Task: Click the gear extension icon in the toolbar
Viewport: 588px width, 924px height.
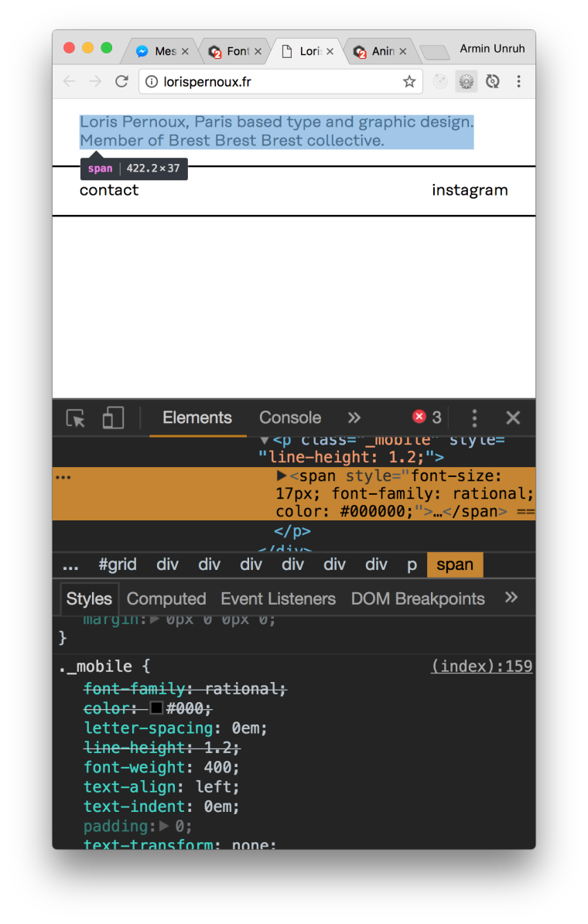Action: click(x=466, y=81)
